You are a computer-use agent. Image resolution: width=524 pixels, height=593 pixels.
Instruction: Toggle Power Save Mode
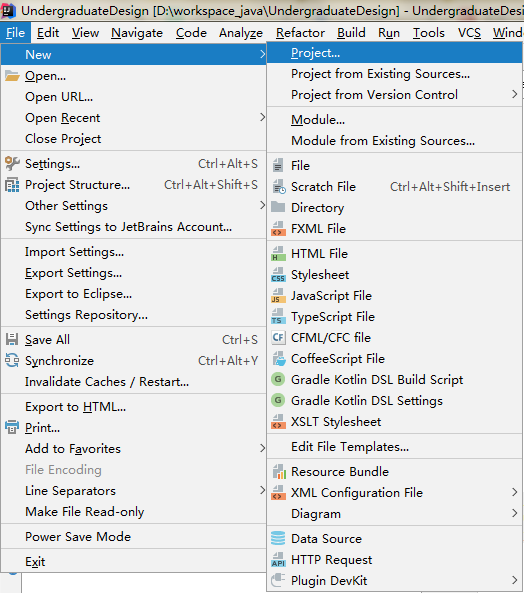point(133,537)
